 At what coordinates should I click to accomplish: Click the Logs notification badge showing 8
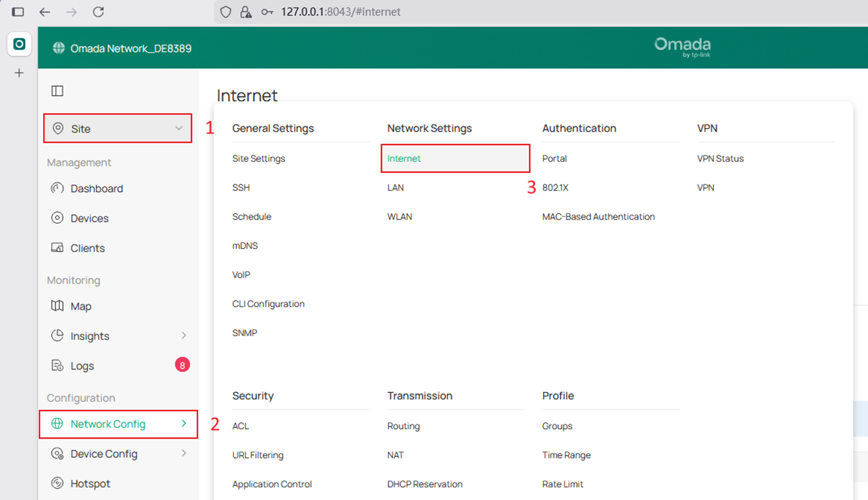click(x=182, y=365)
